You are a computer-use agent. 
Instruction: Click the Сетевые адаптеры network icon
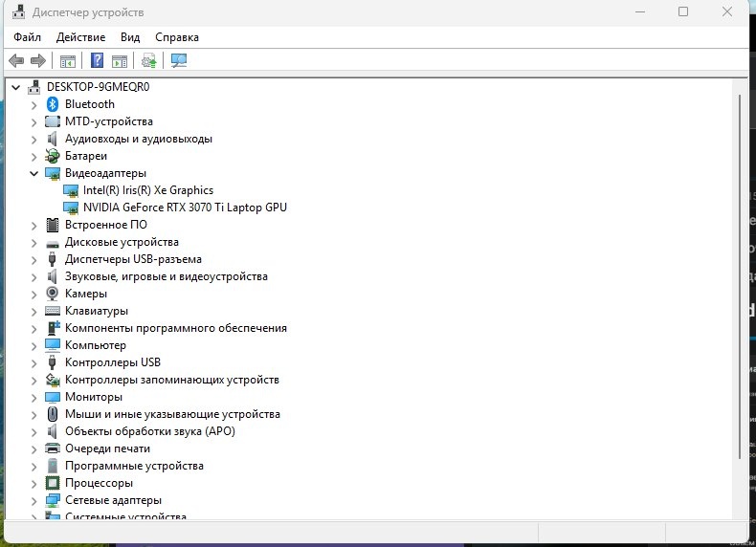52,500
